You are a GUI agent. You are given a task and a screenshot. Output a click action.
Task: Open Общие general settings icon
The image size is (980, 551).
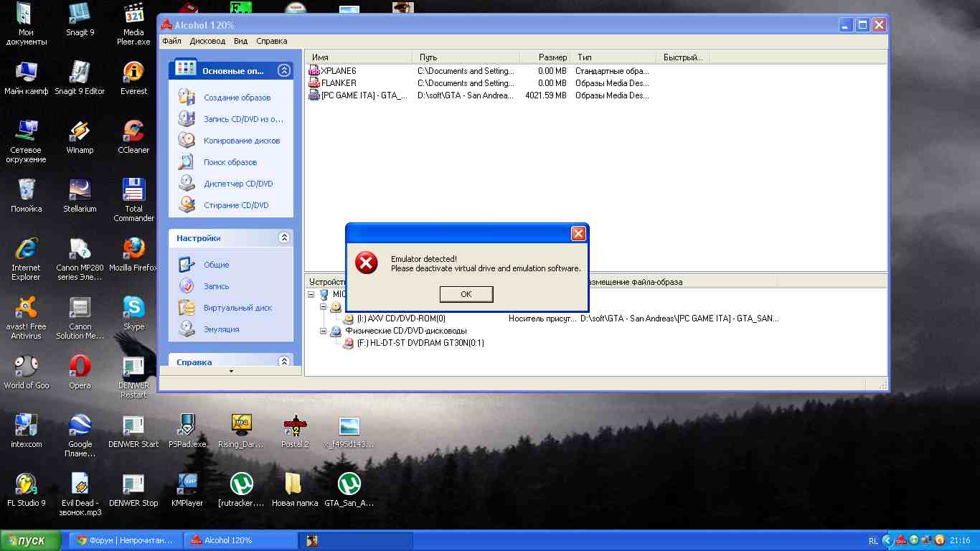click(x=187, y=265)
